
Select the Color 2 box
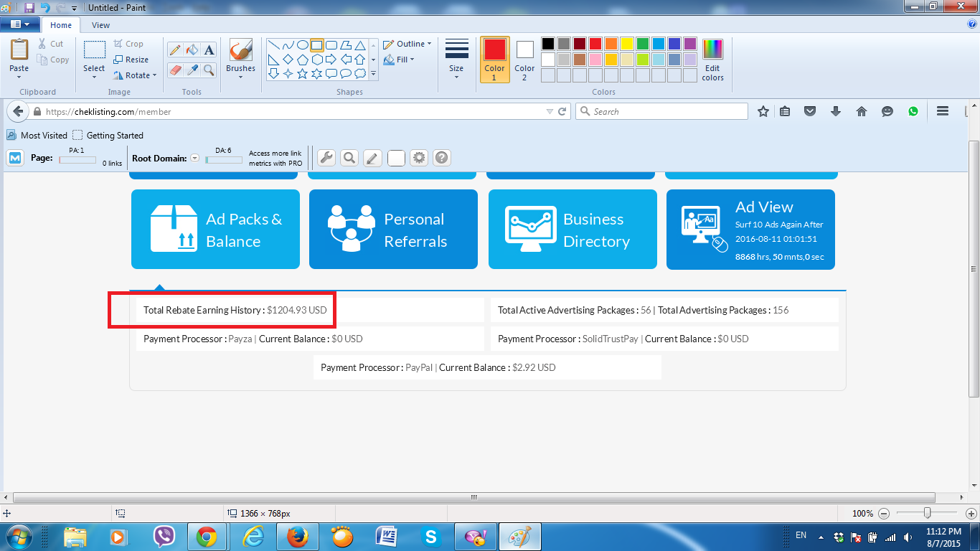point(524,60)
